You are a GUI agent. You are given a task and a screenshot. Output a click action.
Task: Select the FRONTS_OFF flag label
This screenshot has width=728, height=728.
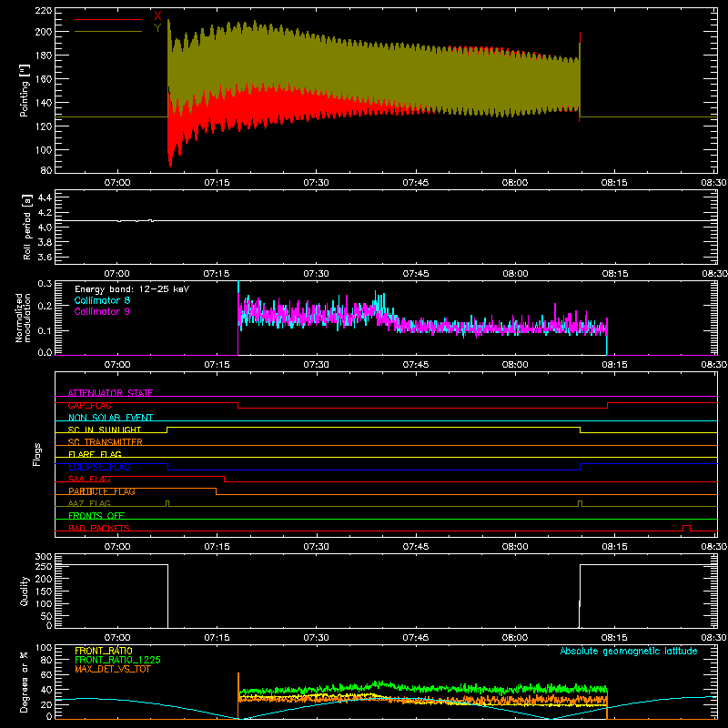point(96,516)
